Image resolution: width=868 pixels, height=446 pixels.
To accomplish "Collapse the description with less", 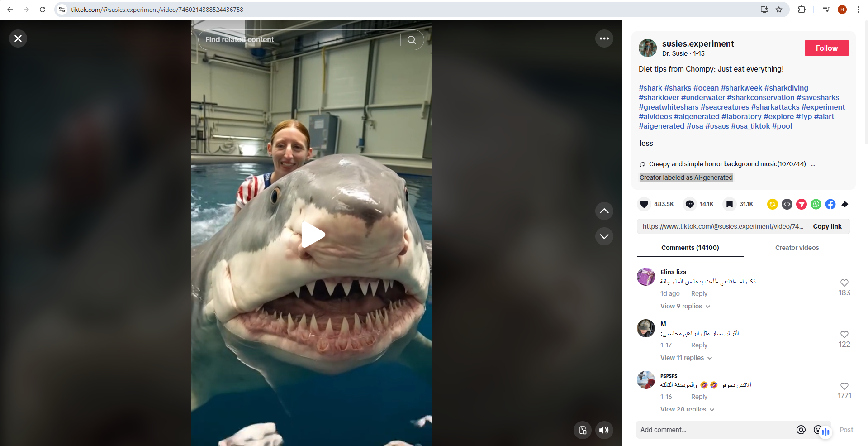I will pyautogui.click(x=646, y=144).
